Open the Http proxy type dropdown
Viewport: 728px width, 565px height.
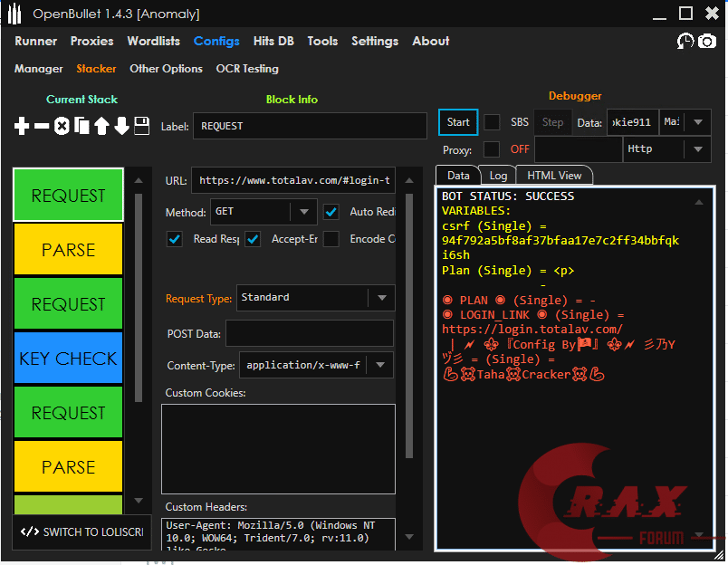pos(697,149)
